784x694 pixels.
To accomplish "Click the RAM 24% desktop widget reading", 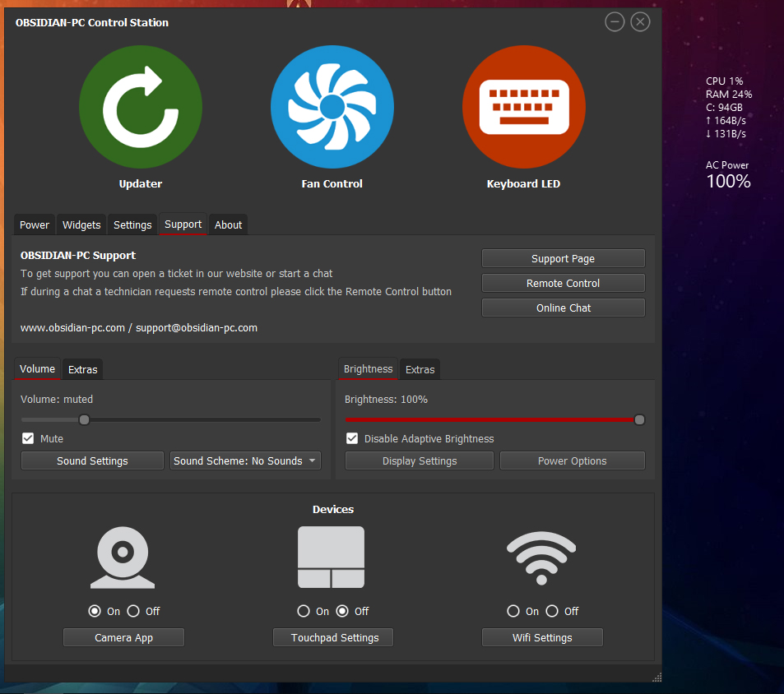I will click(729, 95).
